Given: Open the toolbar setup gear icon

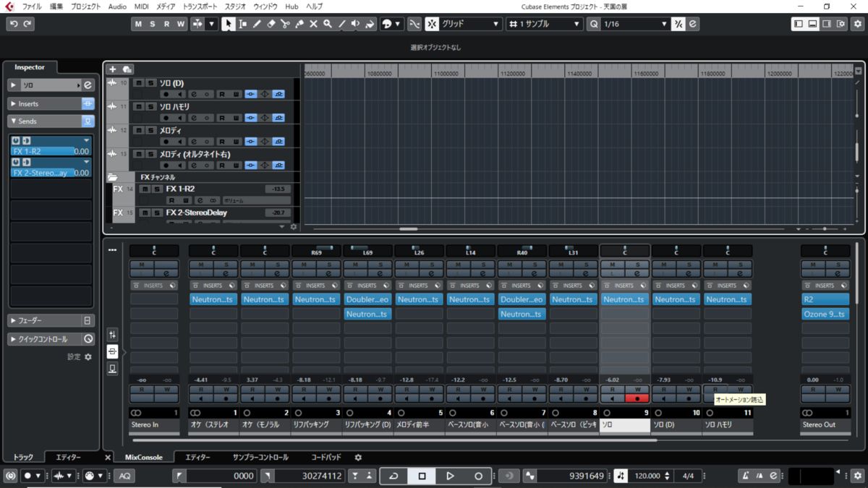Looking at the screenshot, I should (x=858, y=24).
